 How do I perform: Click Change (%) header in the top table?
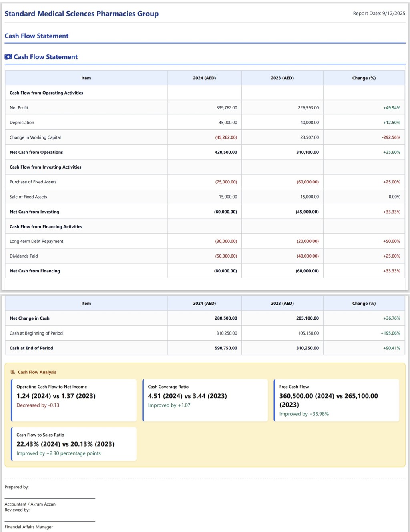pyautogui.click(x=364, y=78)
